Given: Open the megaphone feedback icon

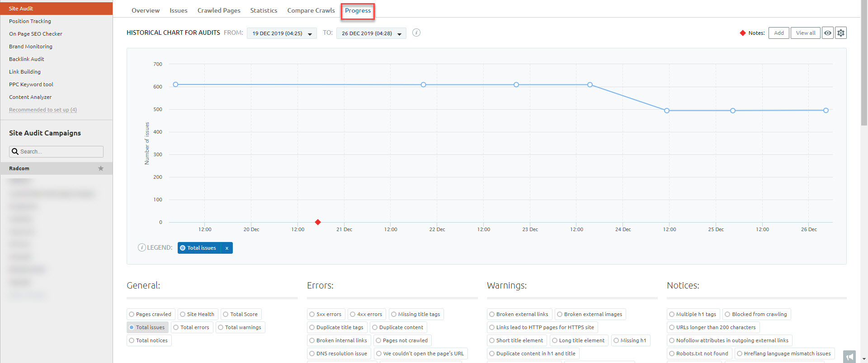Looking at the screenshot, I should coord(849,357).
